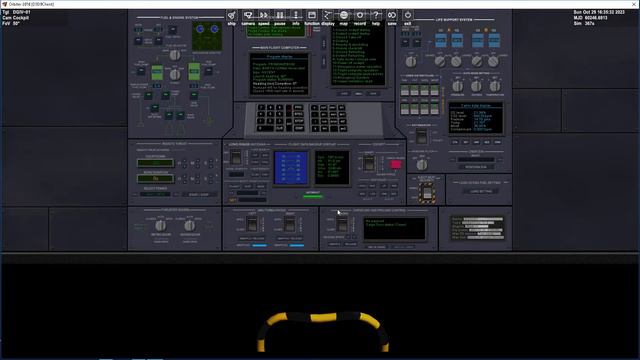
Task: Click the burn duration display
Action: click(x=155, y=179)
